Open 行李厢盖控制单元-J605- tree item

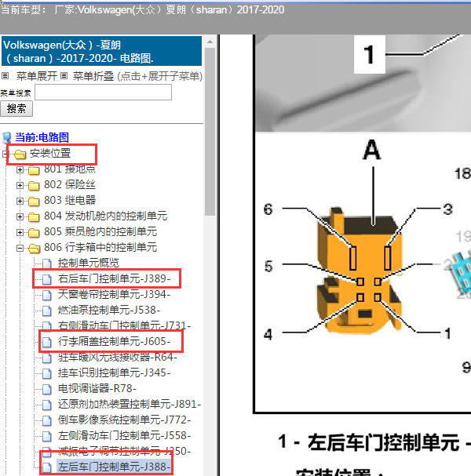(115, 342)
